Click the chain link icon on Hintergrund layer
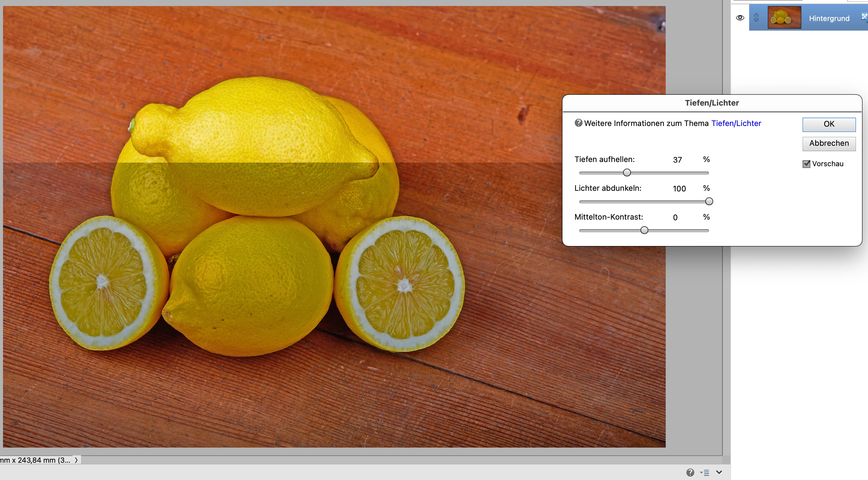 tap(756, 17)
